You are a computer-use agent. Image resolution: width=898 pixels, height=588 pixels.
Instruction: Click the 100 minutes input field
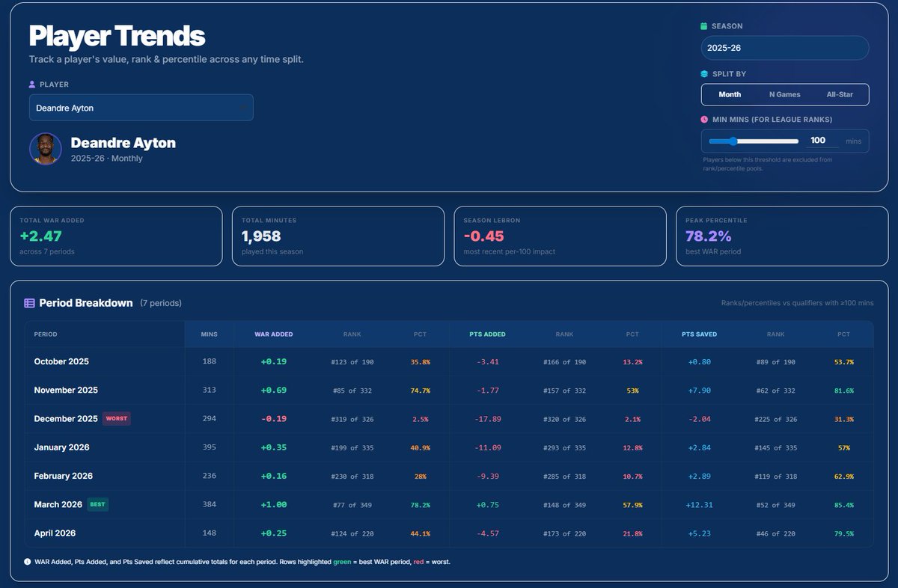click(822, 141)
